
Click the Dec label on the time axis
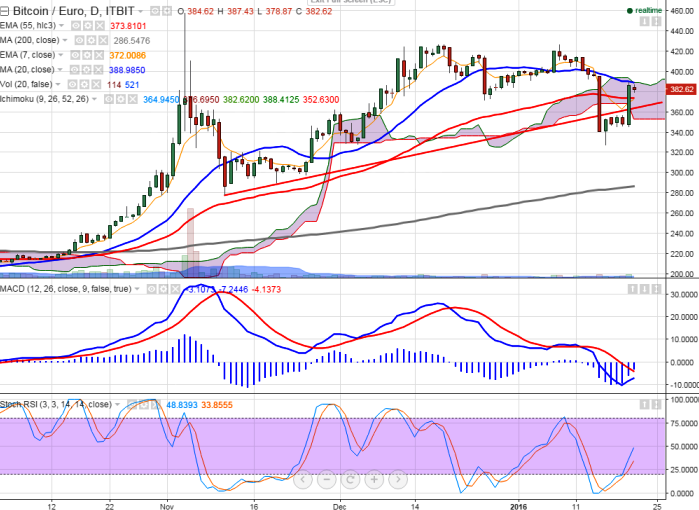[x=339, y=506]
